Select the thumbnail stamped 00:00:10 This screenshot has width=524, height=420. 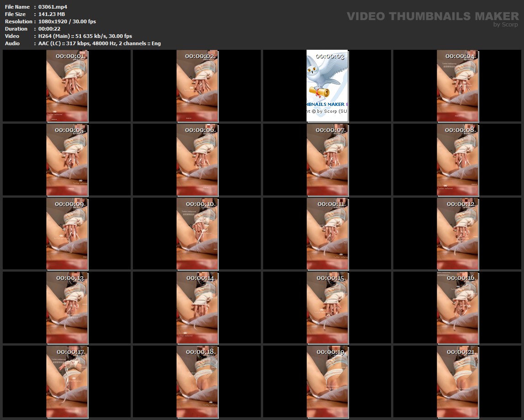(197, 234)
